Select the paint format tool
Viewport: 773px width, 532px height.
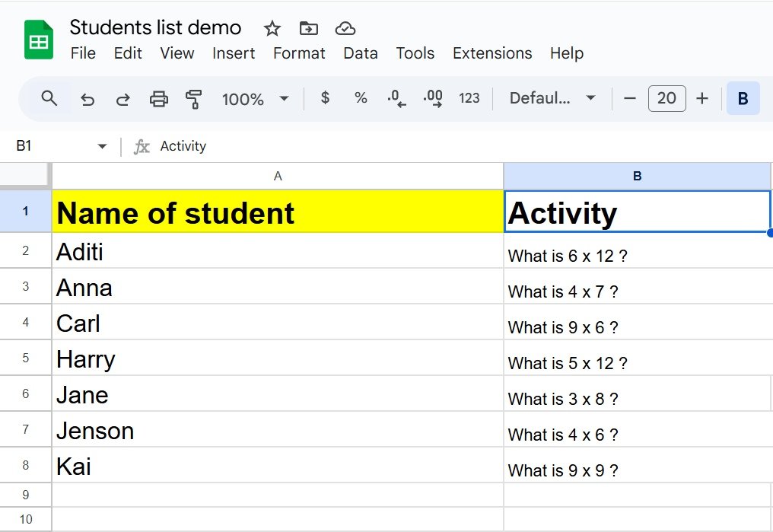click(x=194, y=98)
